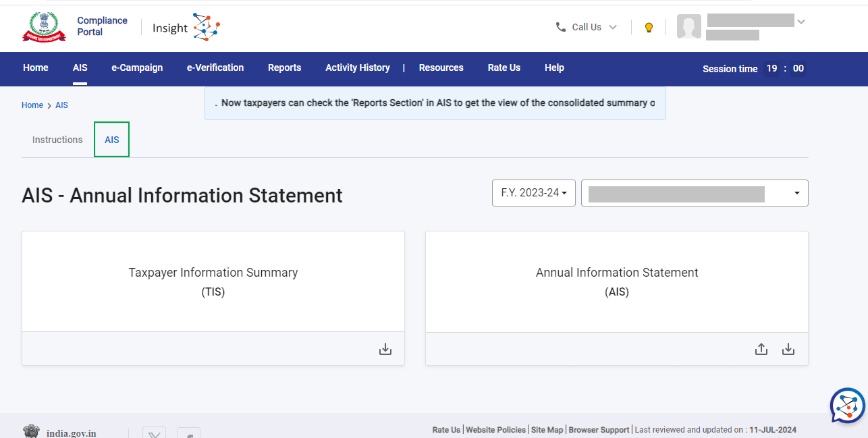Click the Insight network logo in header
The width and height of the screenshot is (868, 438).
(x=207, y=27)
